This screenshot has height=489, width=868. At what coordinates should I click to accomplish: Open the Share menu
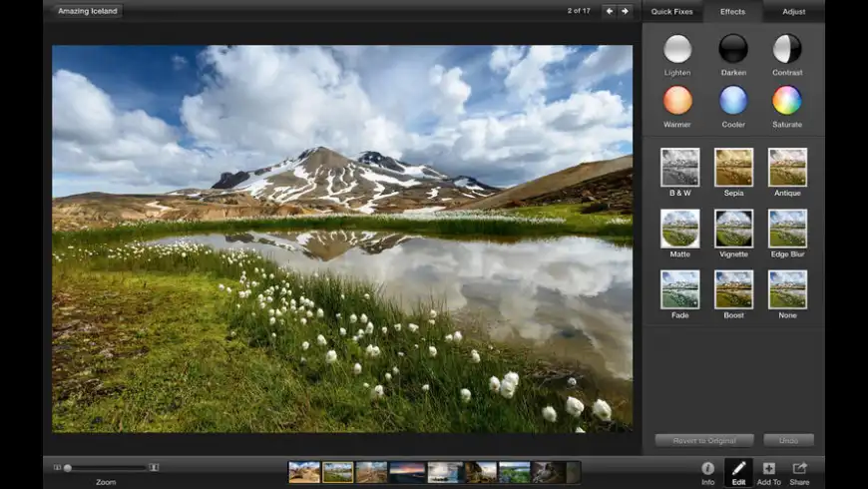(x=799, y=469)
